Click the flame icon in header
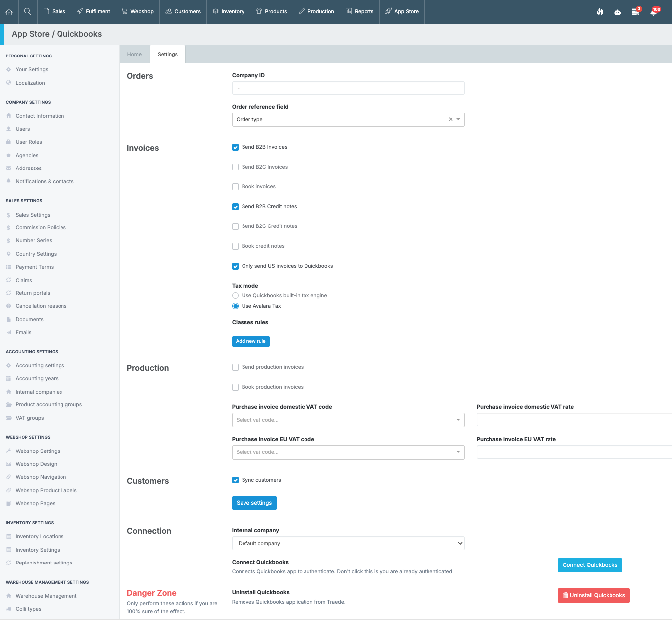The image size is (672, 620). click(600, 12)
